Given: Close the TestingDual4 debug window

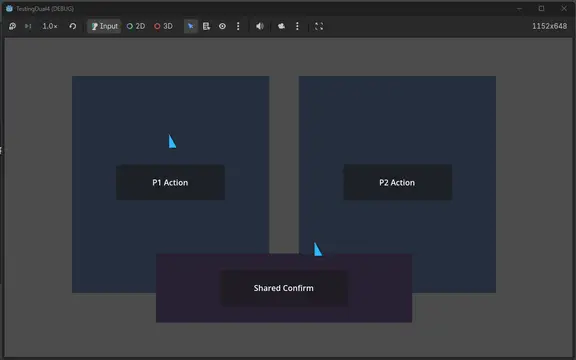Looking at the screenshot, I should click(564, 8).
